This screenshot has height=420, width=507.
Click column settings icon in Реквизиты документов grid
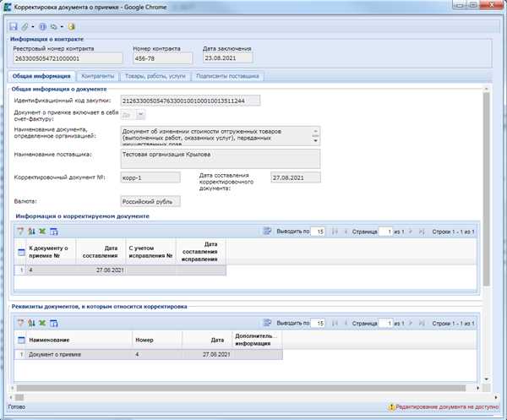coord(54,323)
